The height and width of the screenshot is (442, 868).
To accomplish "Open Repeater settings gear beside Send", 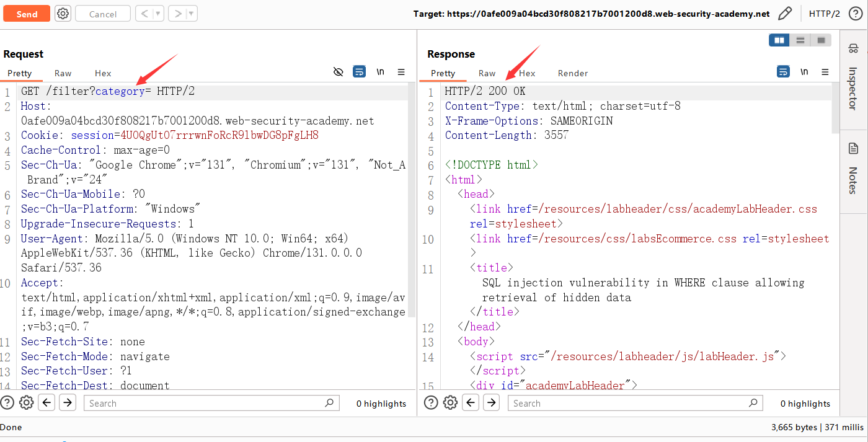I will (x=63, y=14).
